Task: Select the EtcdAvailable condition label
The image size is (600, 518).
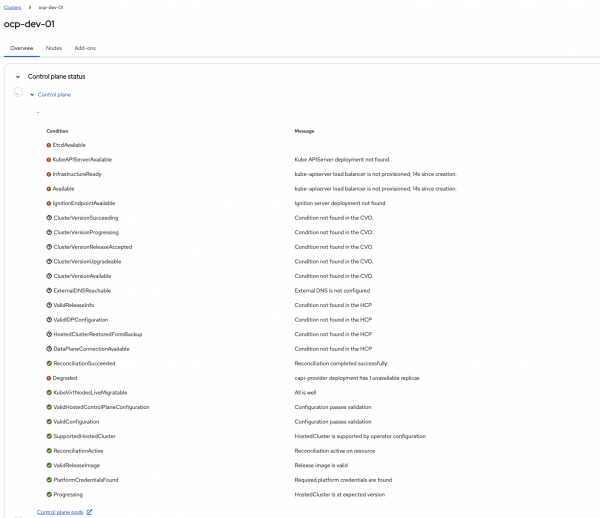Action: click(69, 145)
